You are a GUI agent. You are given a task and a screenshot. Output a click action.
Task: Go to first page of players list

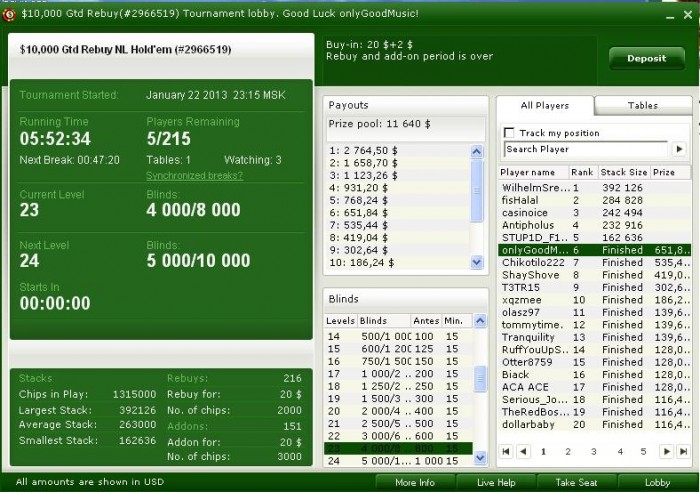pyautogui.click(x=506, y=451)
